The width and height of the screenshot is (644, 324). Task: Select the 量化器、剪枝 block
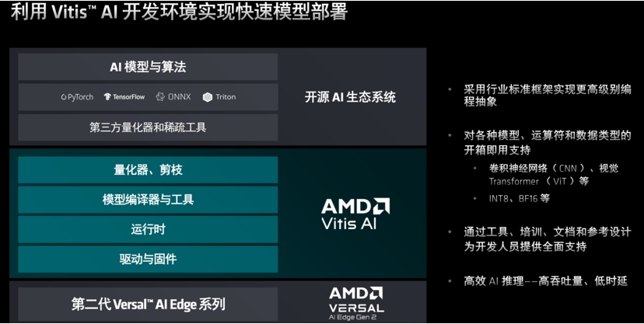[x=148, y=169]
